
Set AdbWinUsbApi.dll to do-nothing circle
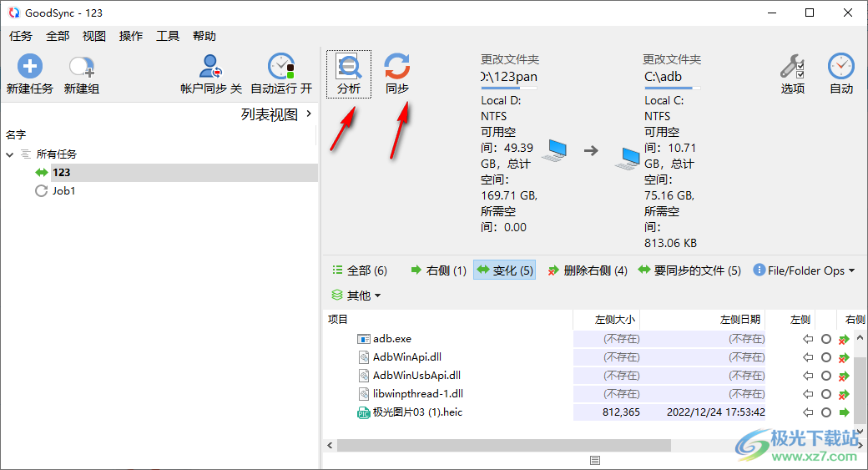[x=826, y=376]
